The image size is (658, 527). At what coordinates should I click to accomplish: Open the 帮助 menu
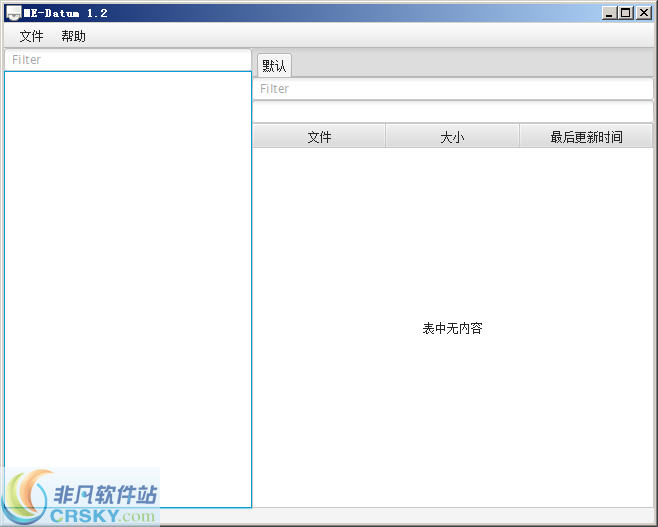(x=73, y=36)
